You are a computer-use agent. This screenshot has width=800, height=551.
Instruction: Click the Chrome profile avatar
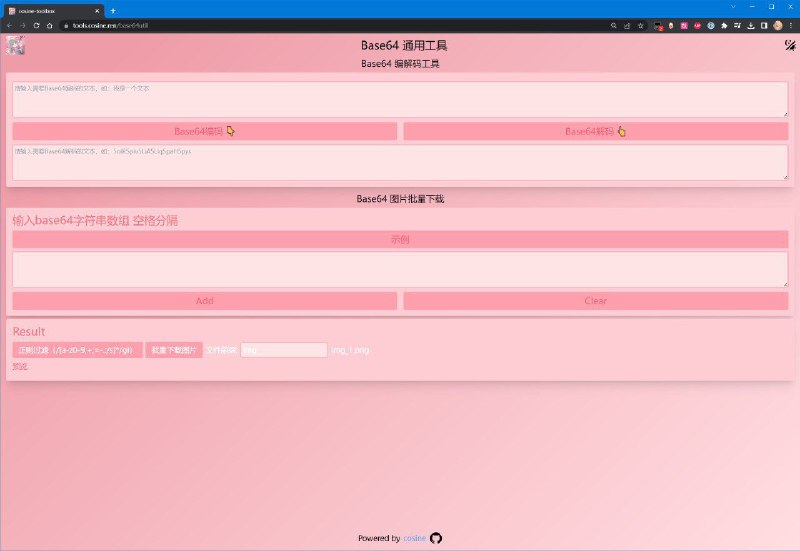click(777, 25)
